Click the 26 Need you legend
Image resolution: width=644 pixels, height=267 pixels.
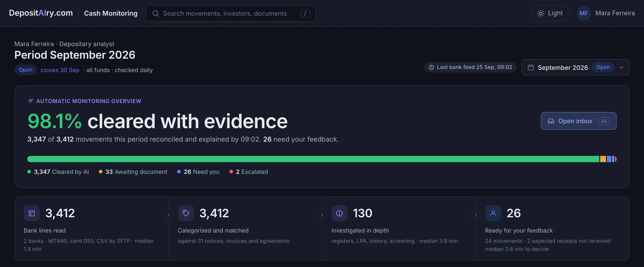[198, 172]
